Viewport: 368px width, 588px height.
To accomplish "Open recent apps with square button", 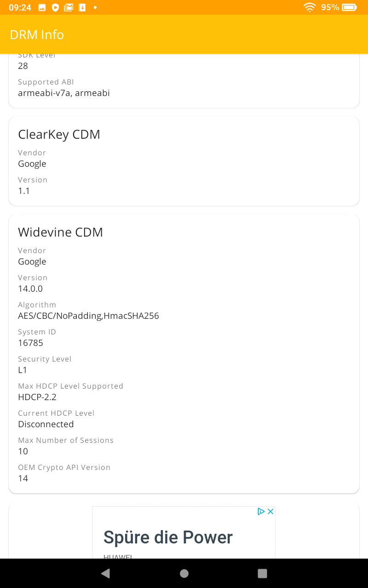I will (262, 573).
